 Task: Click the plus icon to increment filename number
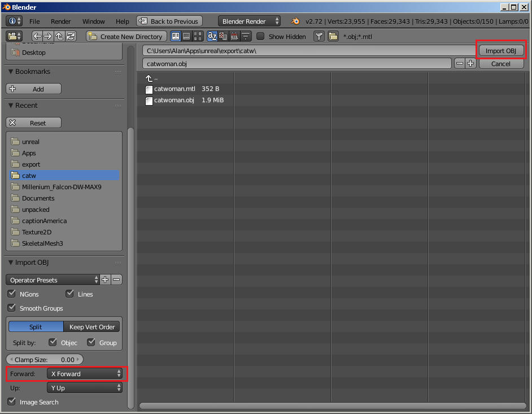[x=470, y=63]
